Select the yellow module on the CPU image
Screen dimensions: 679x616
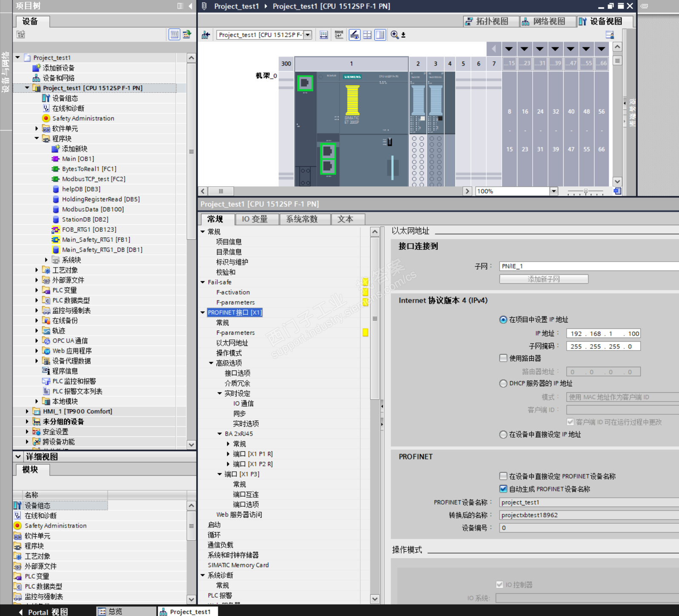click(x=353, y=100)
